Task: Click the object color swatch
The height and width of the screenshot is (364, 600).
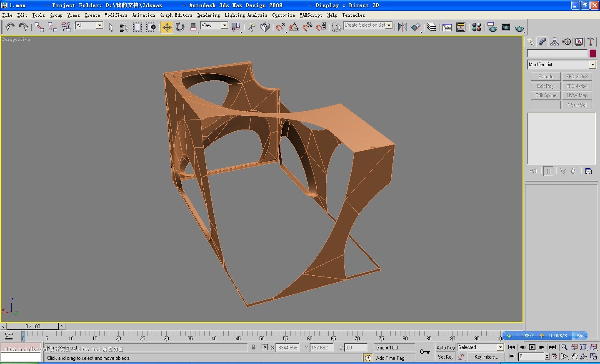Action: [592, 53]
